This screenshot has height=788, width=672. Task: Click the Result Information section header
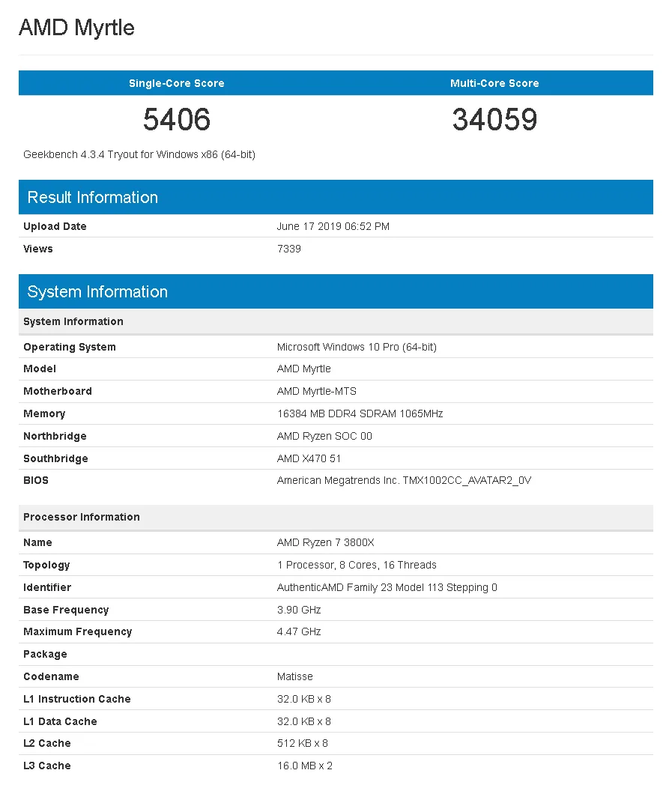pyautogui.click(x=92, y=197)
